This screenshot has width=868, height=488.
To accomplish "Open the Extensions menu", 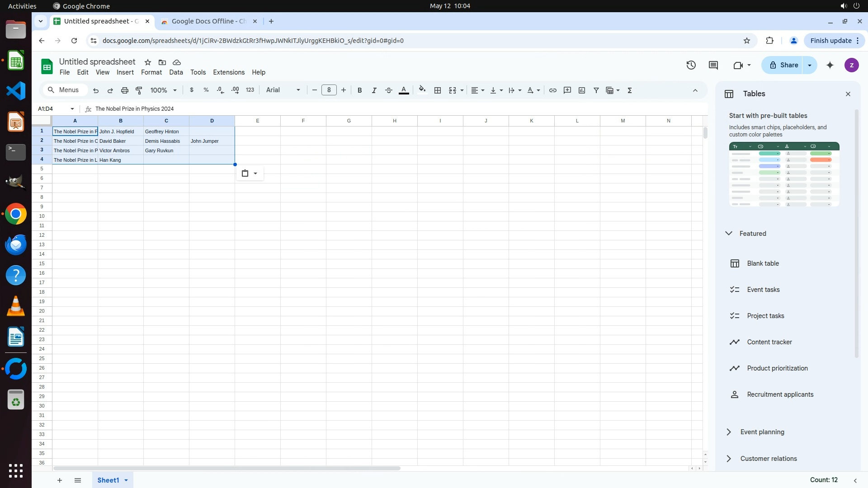I will click(x=228, y=72).
